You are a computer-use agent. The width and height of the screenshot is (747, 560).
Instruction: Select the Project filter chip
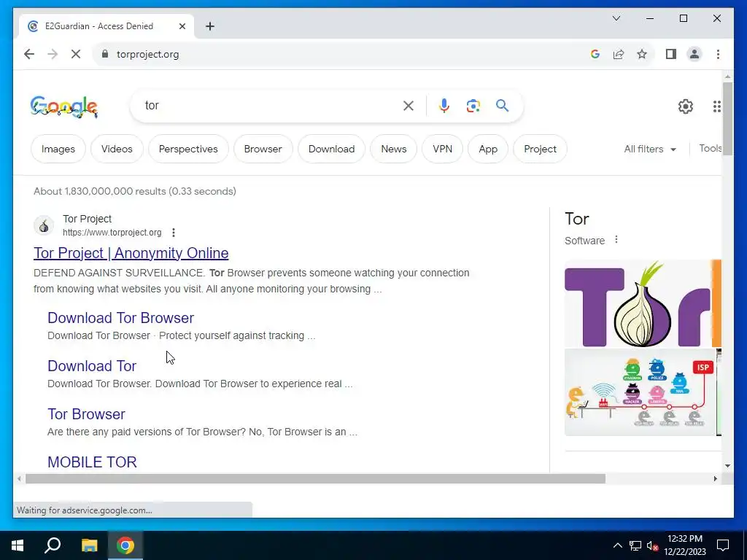click(x=541, y=149)
